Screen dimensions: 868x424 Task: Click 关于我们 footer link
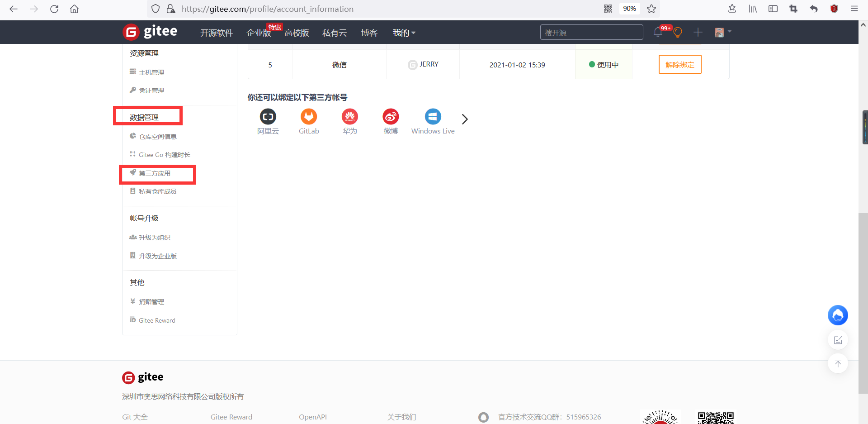point(401,417)
